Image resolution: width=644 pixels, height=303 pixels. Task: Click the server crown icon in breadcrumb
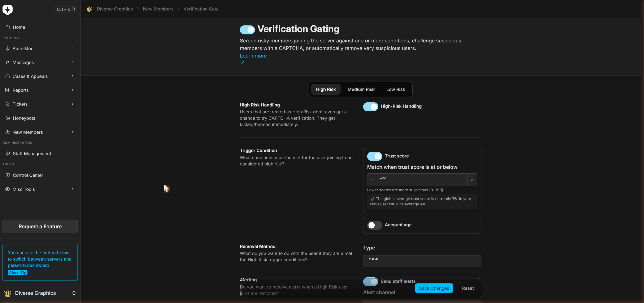(x=89, y=9)
